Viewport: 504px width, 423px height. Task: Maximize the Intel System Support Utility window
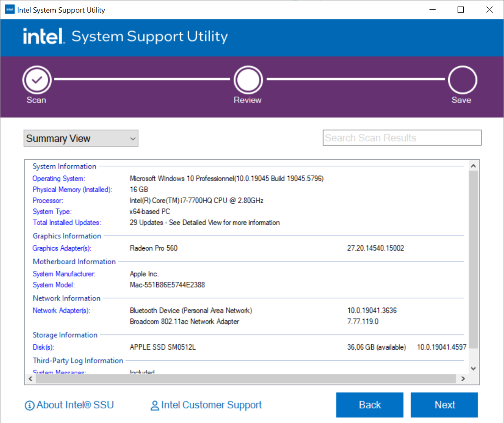(461, 10)
